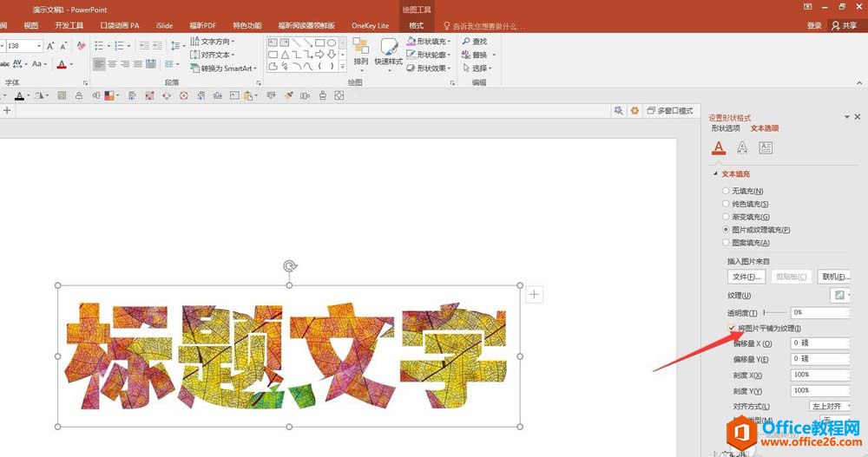
Task: Open the Text Effects icon tab
Action: point(742,147)
